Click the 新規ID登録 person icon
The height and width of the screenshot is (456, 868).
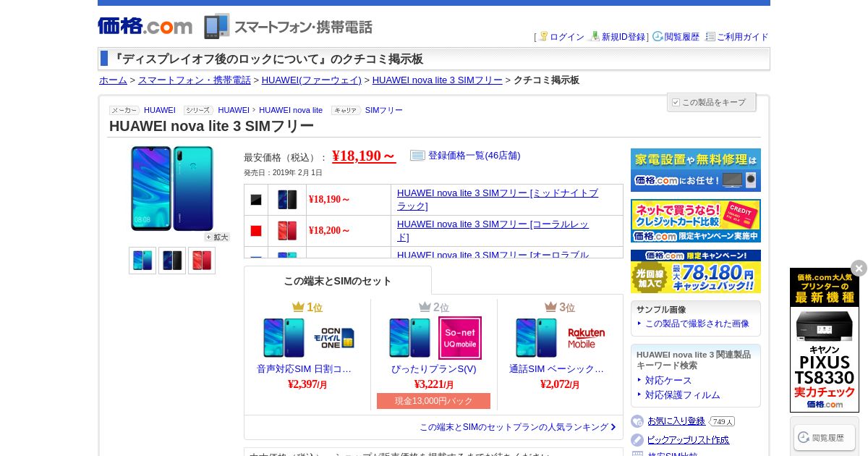click(595, 36)
